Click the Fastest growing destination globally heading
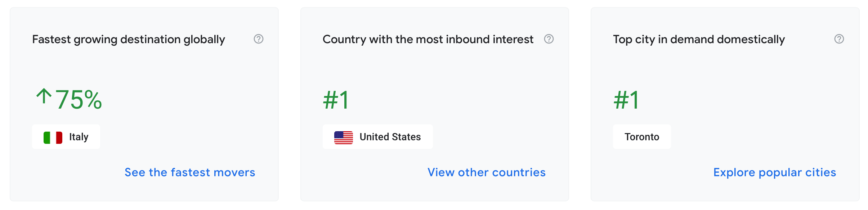This screenshot has width=868, height=210. [129, 39]
